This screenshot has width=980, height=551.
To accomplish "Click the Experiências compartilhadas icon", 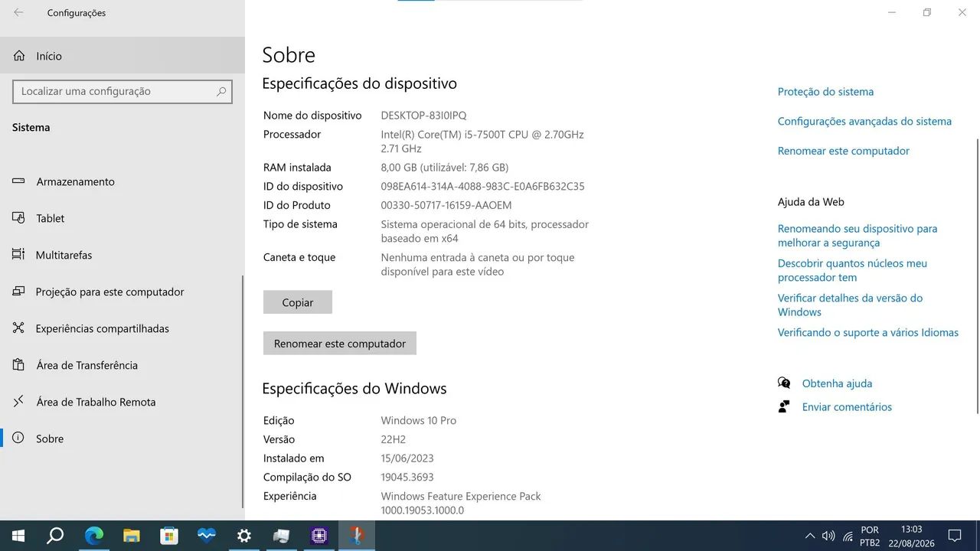I will (18, 328).
